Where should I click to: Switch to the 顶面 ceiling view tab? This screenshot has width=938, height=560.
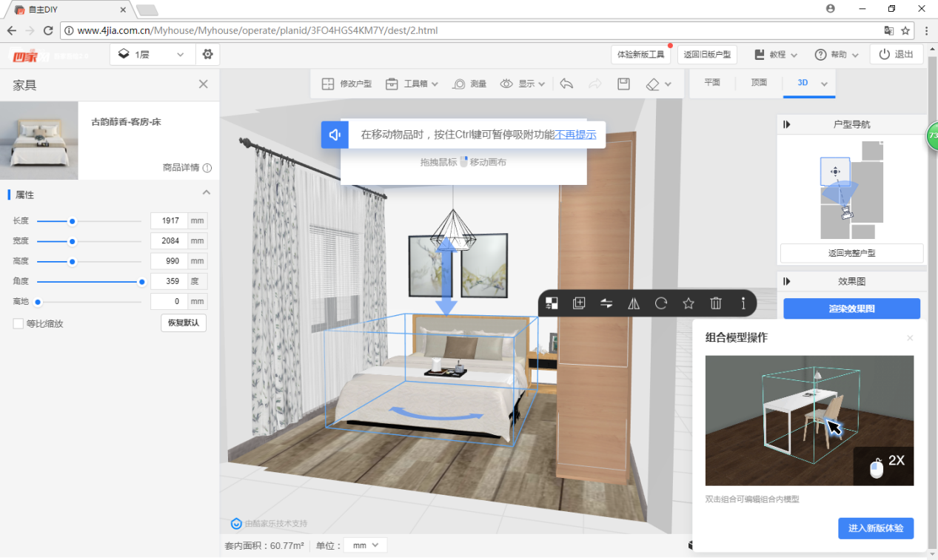[759, 83]
